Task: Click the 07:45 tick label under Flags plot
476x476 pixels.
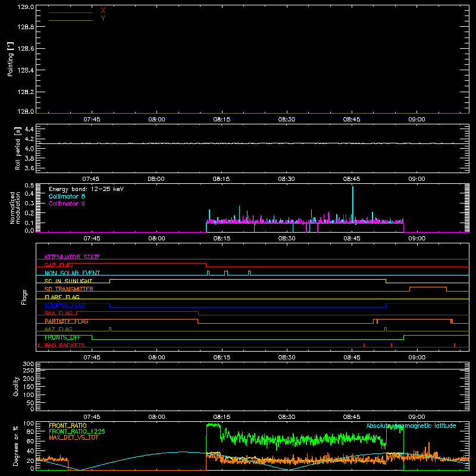Action: tap(92, 358)
